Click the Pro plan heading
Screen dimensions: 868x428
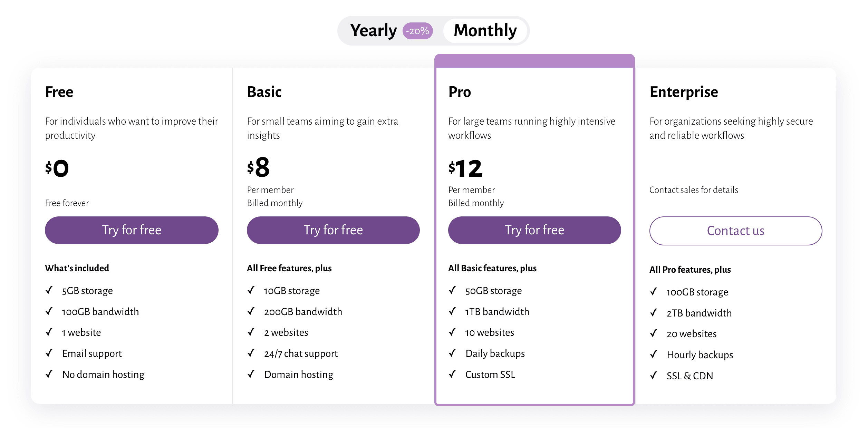pyautogui.click(x=460, y=92)
